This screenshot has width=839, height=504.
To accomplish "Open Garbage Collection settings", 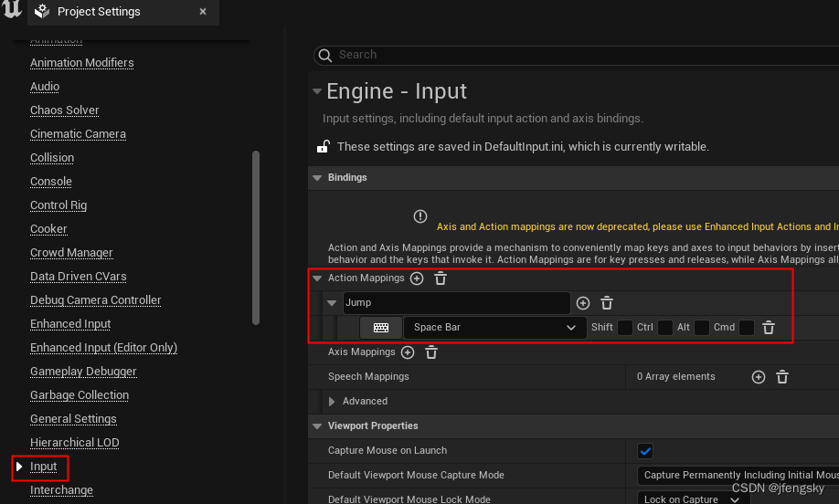I will pyautogui.click(x=80, y=395).
